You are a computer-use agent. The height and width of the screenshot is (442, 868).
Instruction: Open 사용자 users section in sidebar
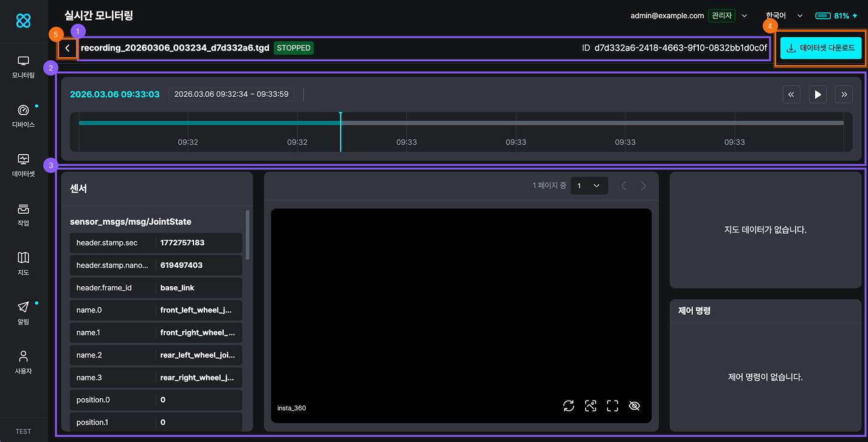(23, 363)
